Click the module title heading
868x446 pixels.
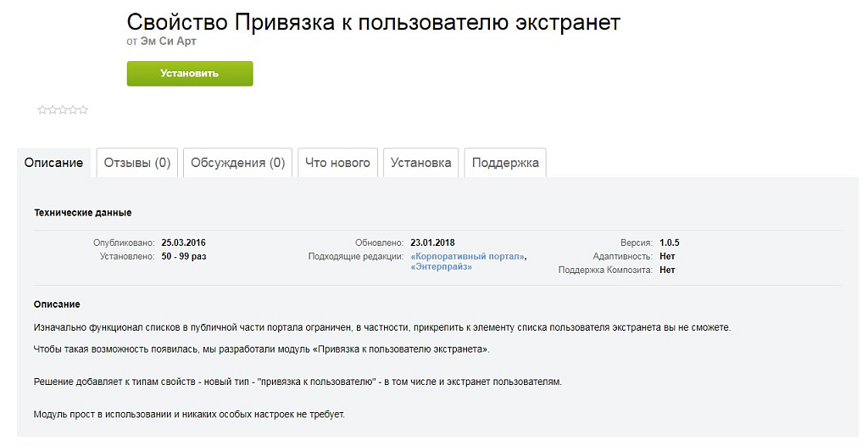374,22
